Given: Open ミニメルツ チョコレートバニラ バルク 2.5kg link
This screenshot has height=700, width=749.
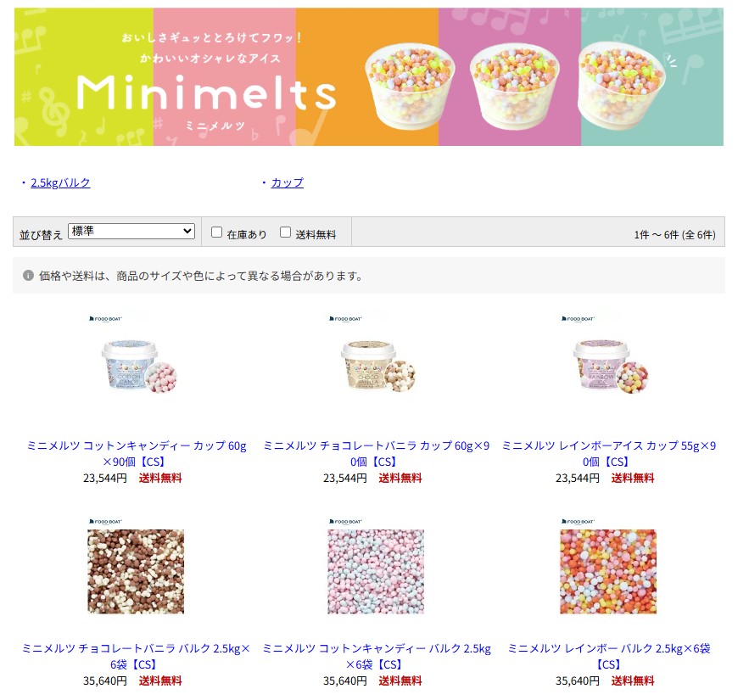Looking at the screenshot, I should (136, 656).
